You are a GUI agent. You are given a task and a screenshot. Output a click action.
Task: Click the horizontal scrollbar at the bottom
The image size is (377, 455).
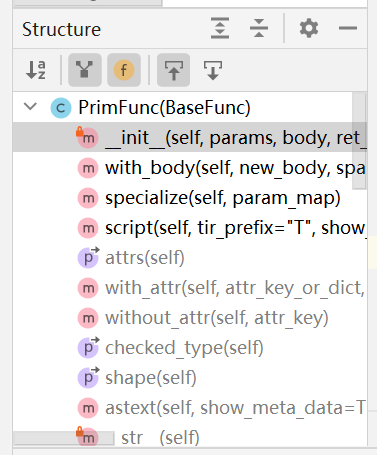63,438
